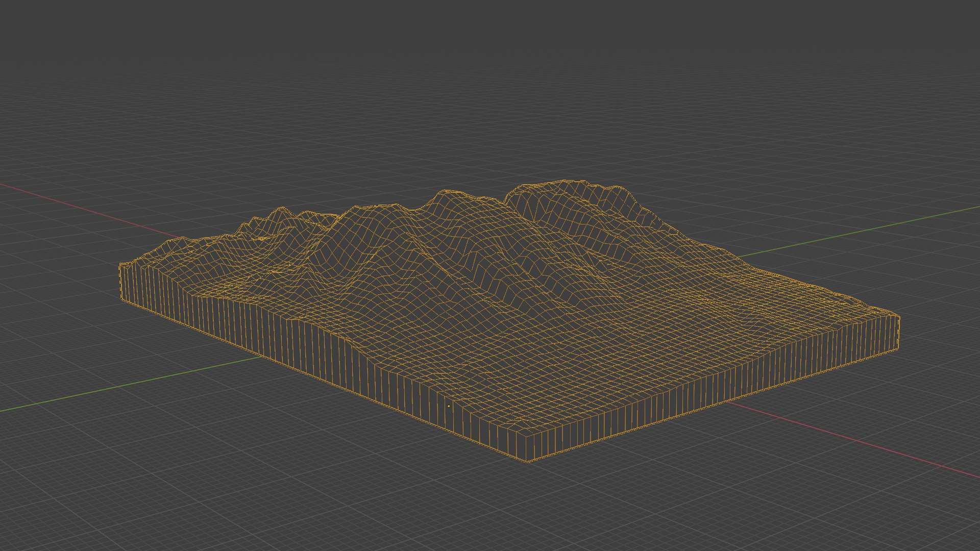The width and height of the screenshot is (980, 551).
Task: Select the wireframe terrain mesh object
Action: [510, 321]
